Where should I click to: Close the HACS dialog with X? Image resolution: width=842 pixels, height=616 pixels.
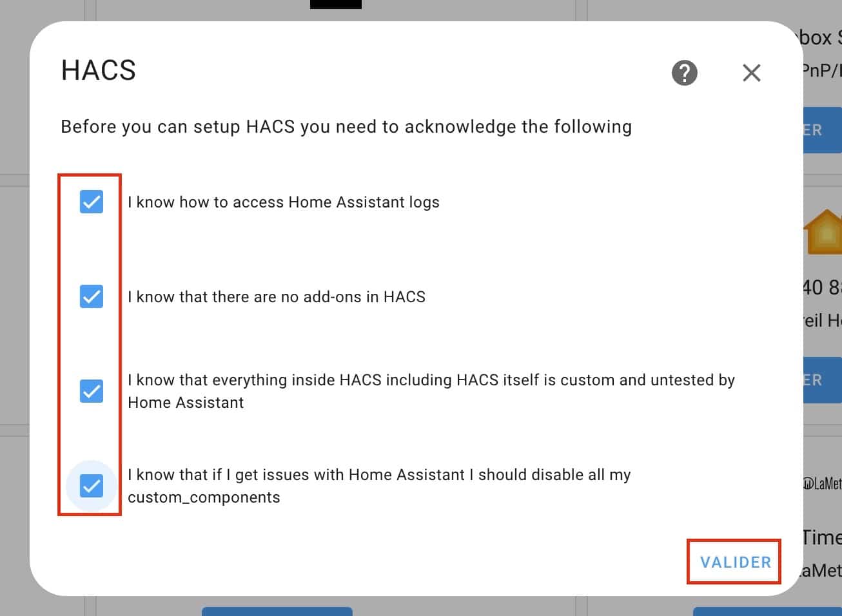pyautogui.click(x=752, y=73)
